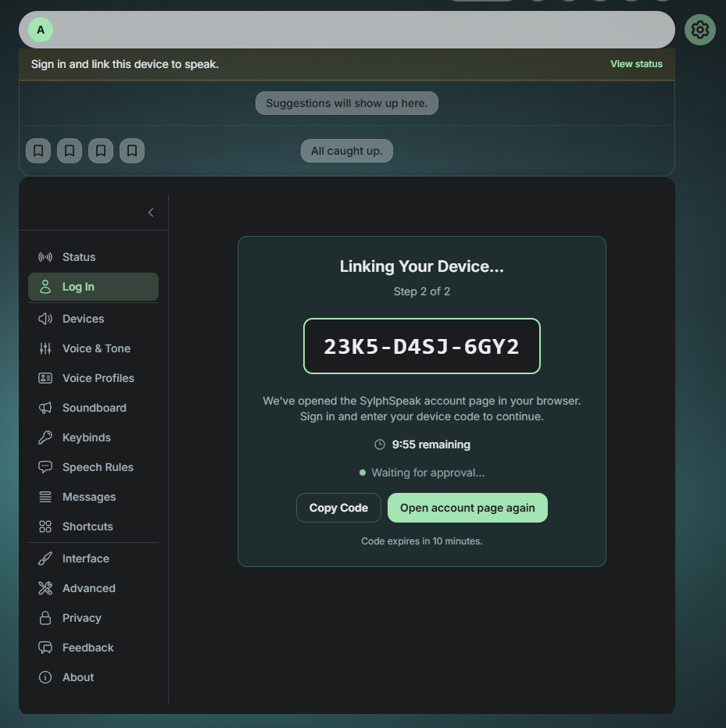Open Interface settings
The height and width of the screenshot is (728, 726).
[x=93, y=559]
